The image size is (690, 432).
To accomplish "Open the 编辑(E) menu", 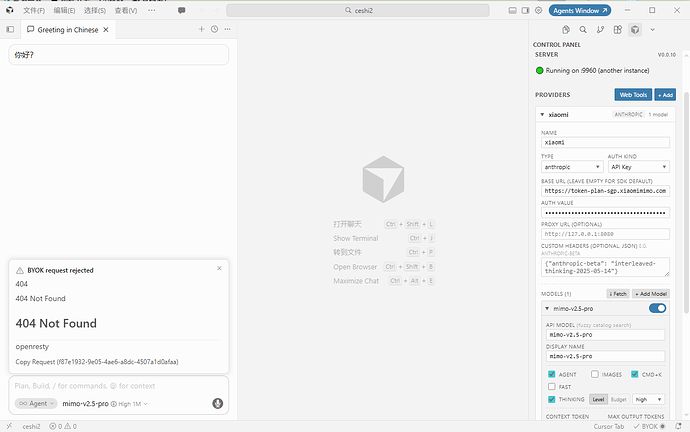I will 64,10.
